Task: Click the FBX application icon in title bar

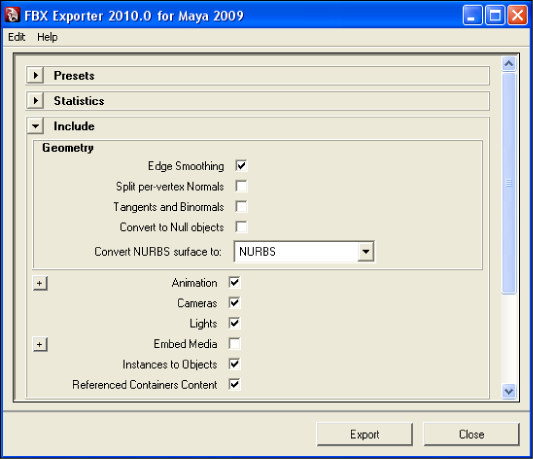Action: (x=13, y=15)
